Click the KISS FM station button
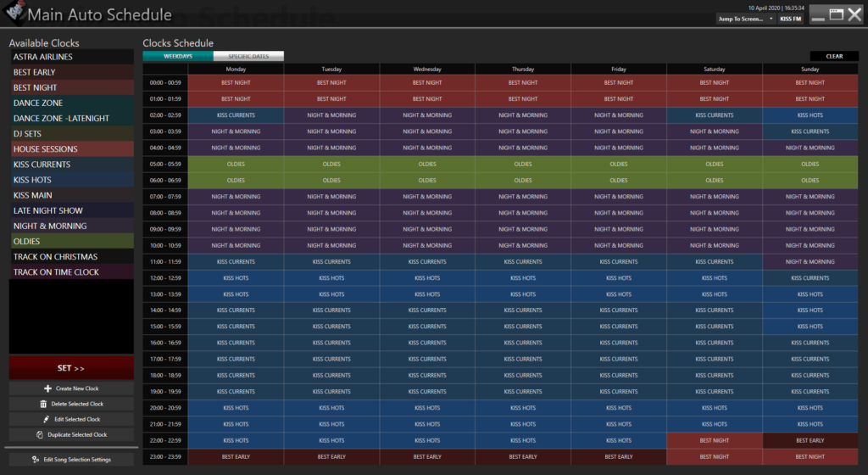This screenshot has width=868, height=475. coord(790,19)
